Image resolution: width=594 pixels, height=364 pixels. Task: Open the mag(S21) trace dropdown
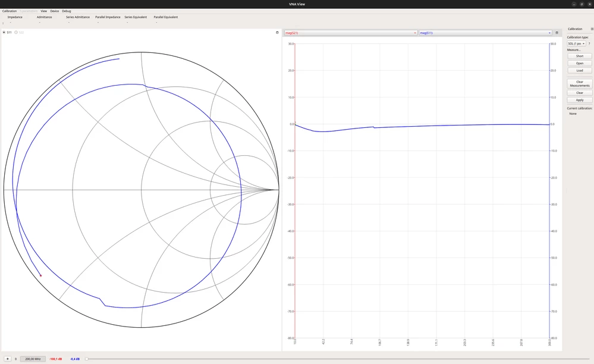(351, 33)
